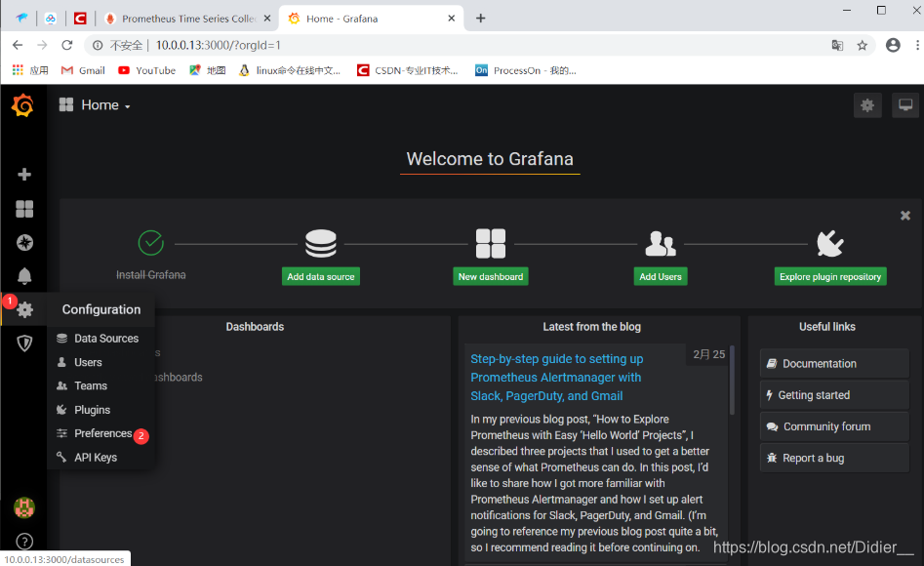Open the linux命令 bookmark
This screenshot has height=566, width=924.
pyautogui.click(x=290, y=70)
